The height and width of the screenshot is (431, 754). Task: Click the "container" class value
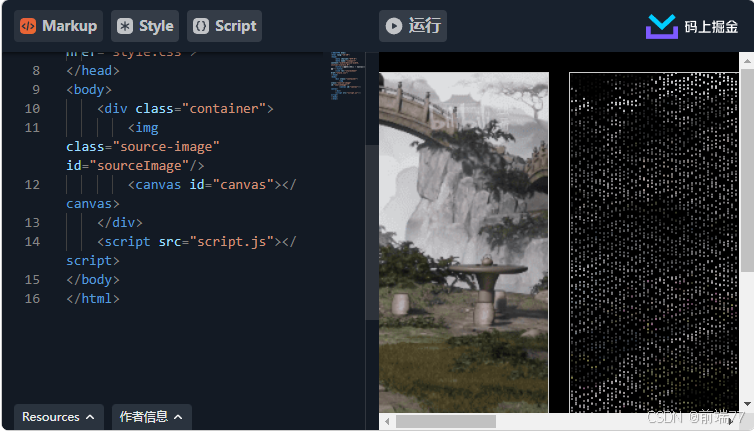tap(224, 109)
